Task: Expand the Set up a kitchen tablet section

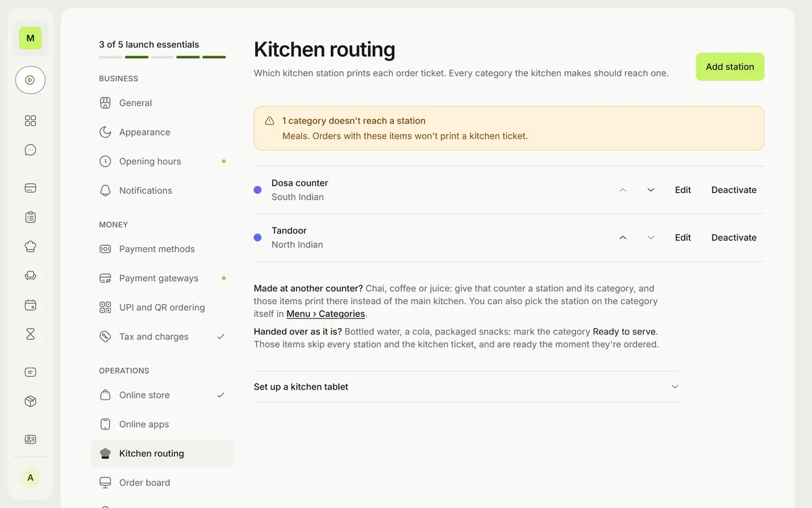Action: tap(467, 387)
